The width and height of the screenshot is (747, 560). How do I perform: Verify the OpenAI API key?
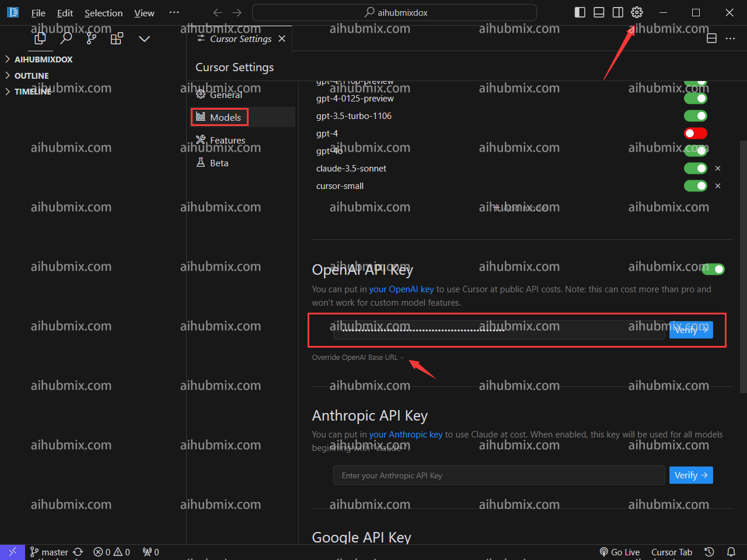[691, 330]
